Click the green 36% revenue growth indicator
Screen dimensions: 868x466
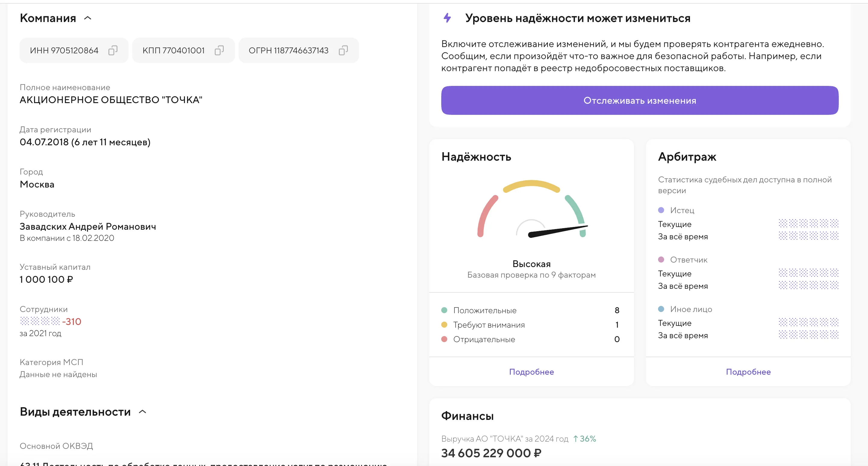(585, 439)
